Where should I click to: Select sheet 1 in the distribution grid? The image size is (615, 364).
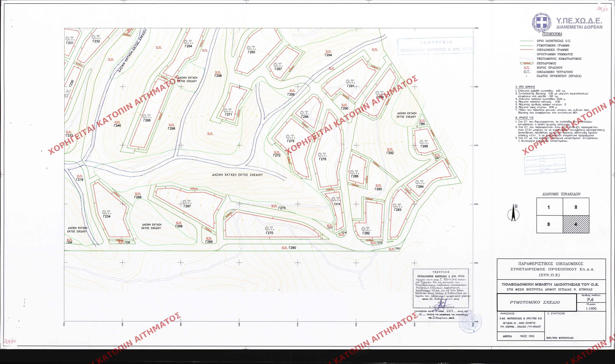coord(549,207)
